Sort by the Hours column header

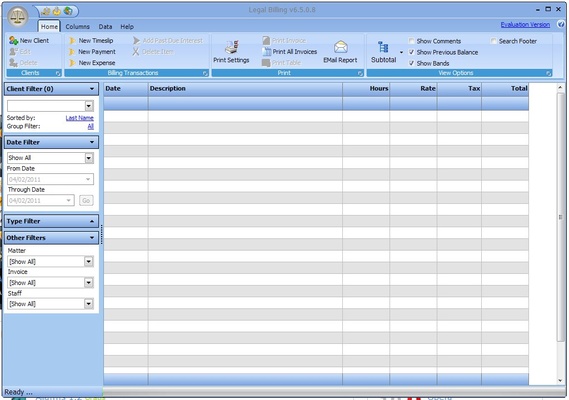[x=366, y=89]
